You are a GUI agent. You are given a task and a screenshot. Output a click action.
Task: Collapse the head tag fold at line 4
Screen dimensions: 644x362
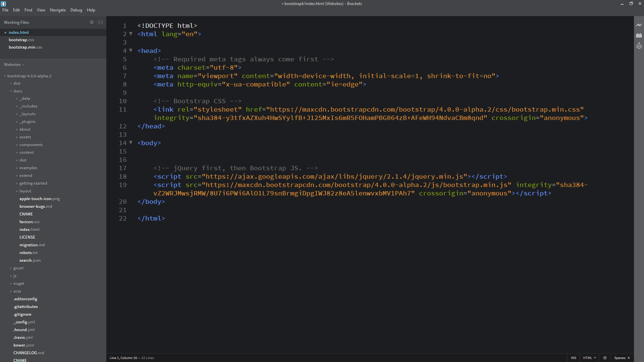coord(131,50)
